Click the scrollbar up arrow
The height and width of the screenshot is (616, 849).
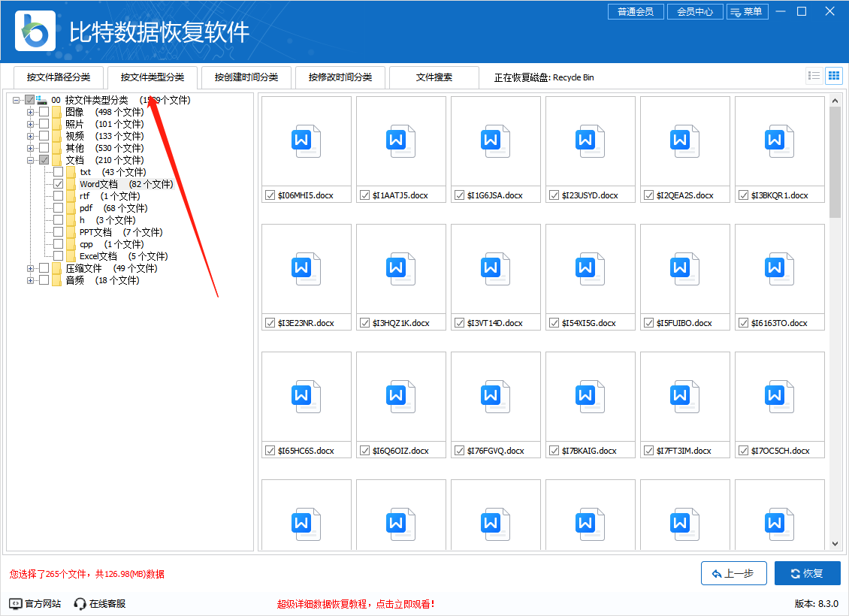(835, 101)
